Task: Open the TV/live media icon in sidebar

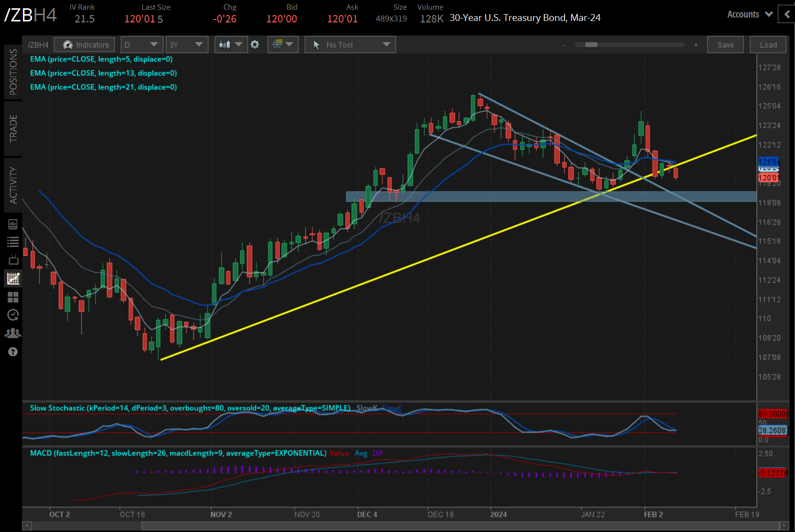Action: [13, 260]
